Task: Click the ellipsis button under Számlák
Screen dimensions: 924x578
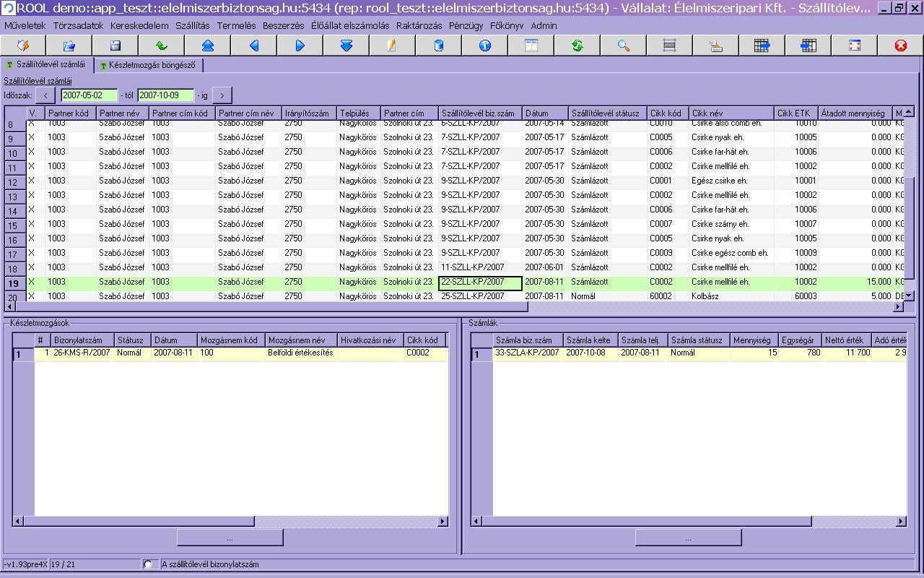Action: pyautogui.click(x=688, y=538)
